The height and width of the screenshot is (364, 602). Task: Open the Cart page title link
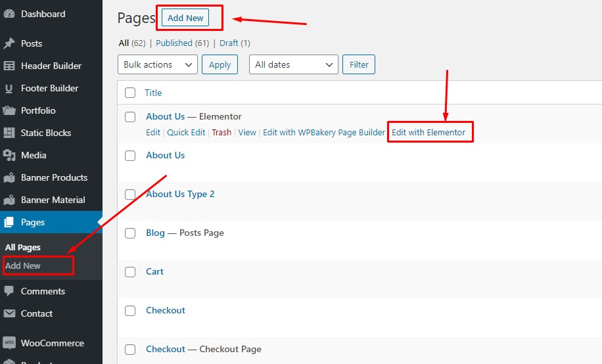click(x=154, y=271)
